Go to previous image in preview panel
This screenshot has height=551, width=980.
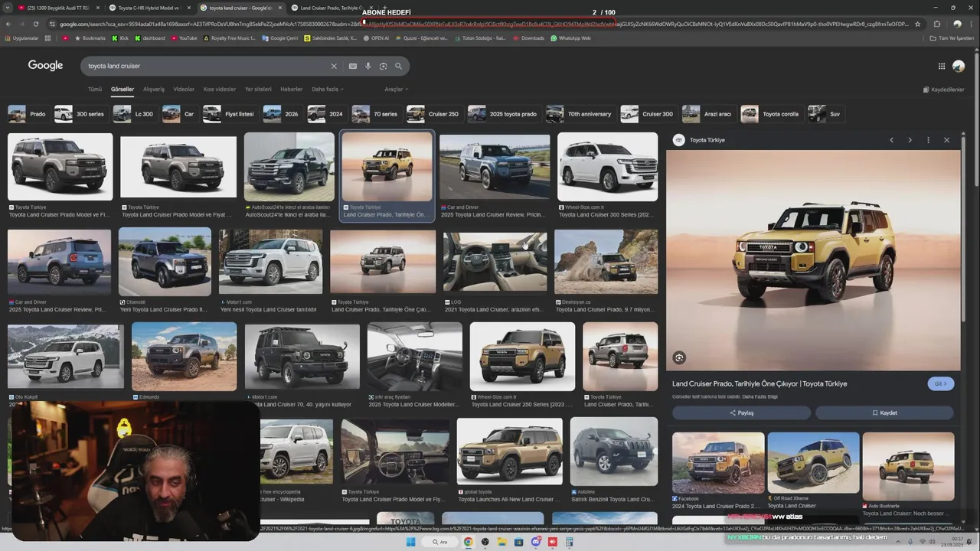coord(891,140)
